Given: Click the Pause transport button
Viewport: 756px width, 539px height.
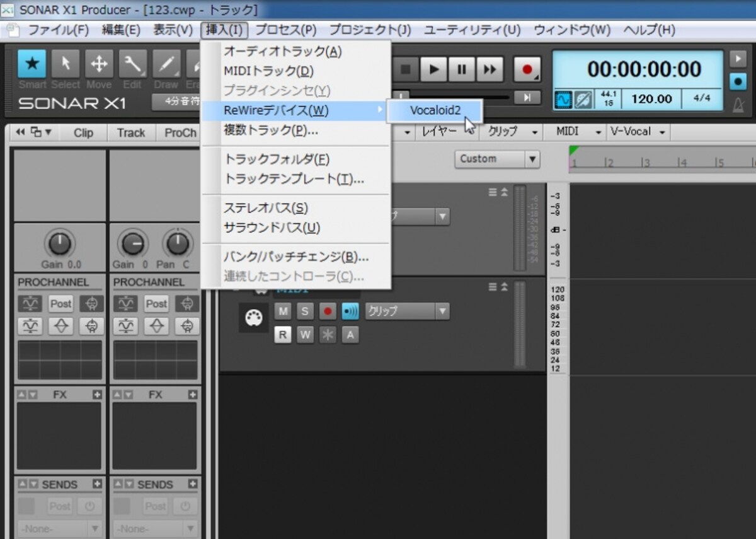Looking at the screenshot, I should click(462, 69).
